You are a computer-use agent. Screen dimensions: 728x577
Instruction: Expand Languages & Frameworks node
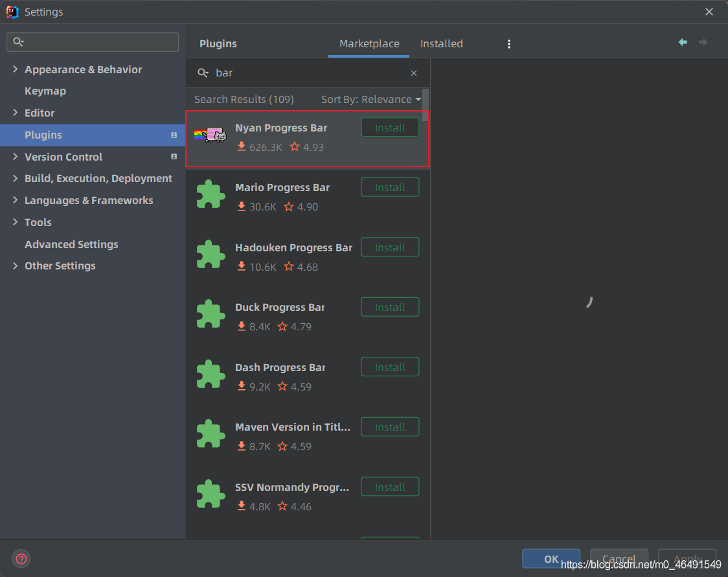click(x=16, y=200)
